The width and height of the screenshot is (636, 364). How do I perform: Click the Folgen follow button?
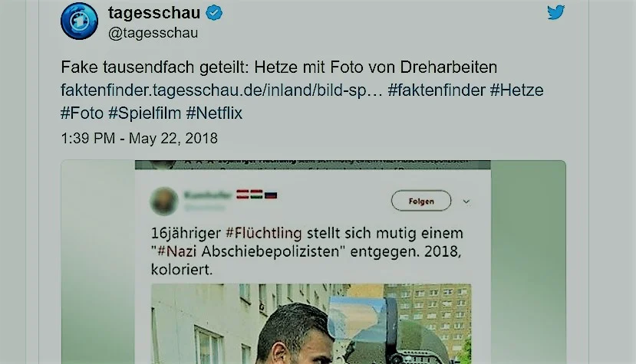point(421,201)
